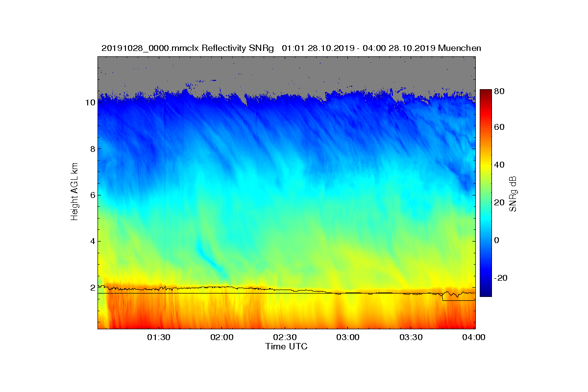Click the height tick label 6
Screen dimensions: 588x392
click(92, 195)
